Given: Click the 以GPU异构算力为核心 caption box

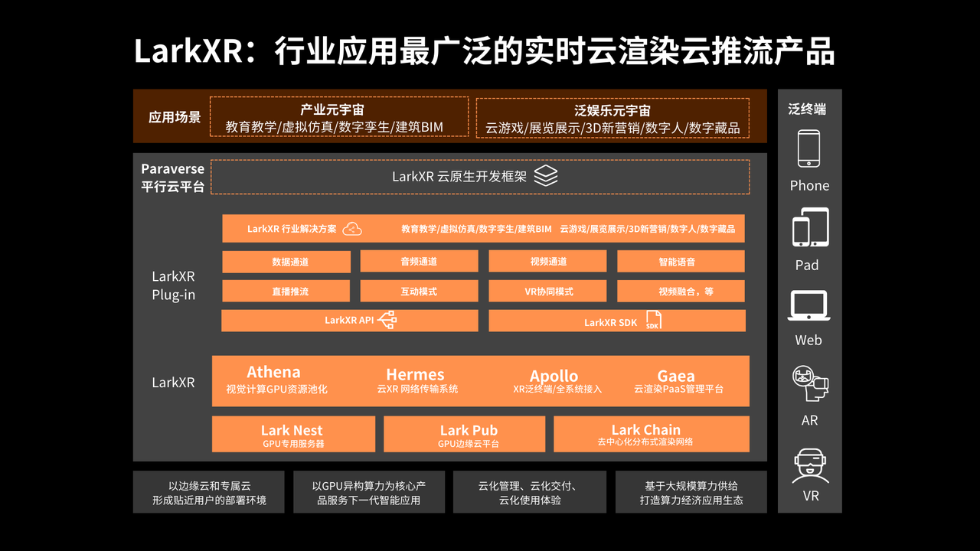Looking at the screenshot, I should click(x=369, y=492).
